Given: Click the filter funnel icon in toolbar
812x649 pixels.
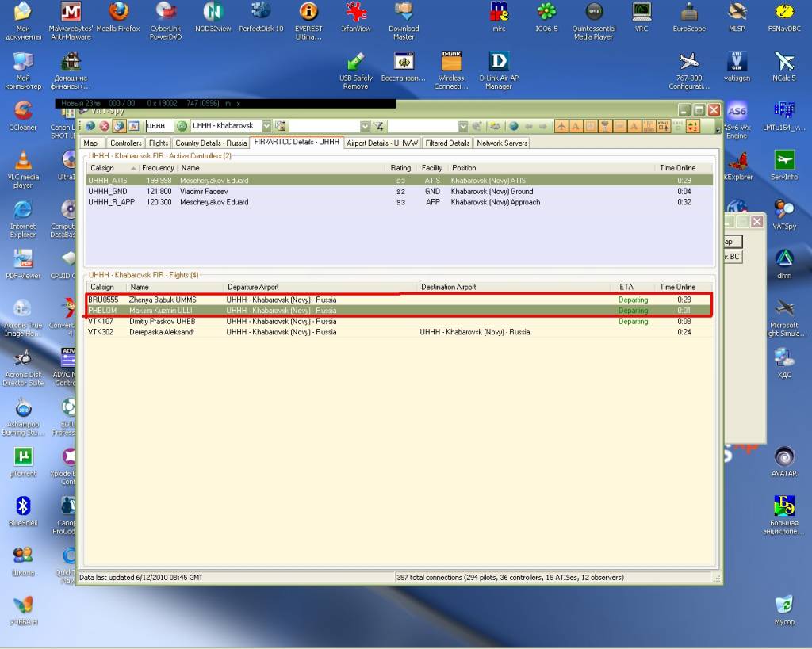Looking at the screenshot, I should point(379,126).
